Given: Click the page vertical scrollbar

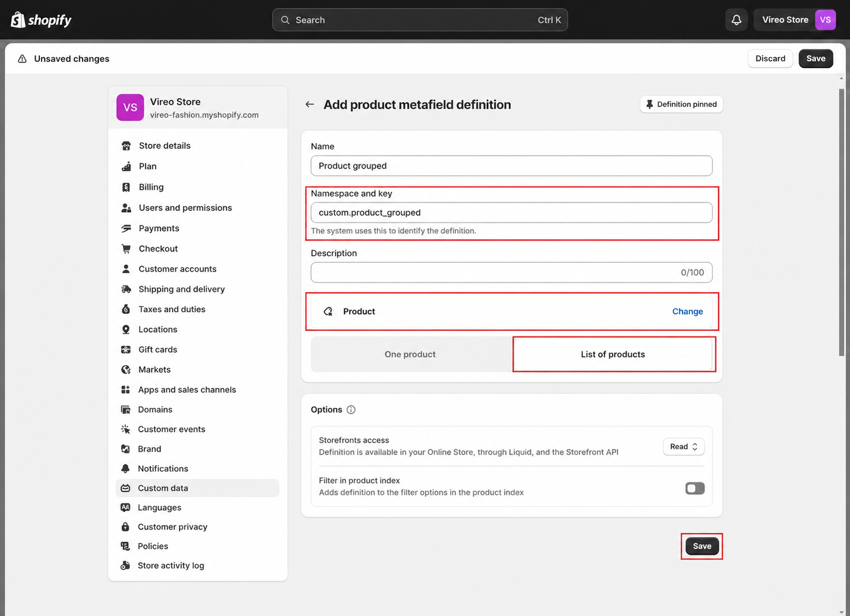Looking at the screenshot, I should point(842,222).
